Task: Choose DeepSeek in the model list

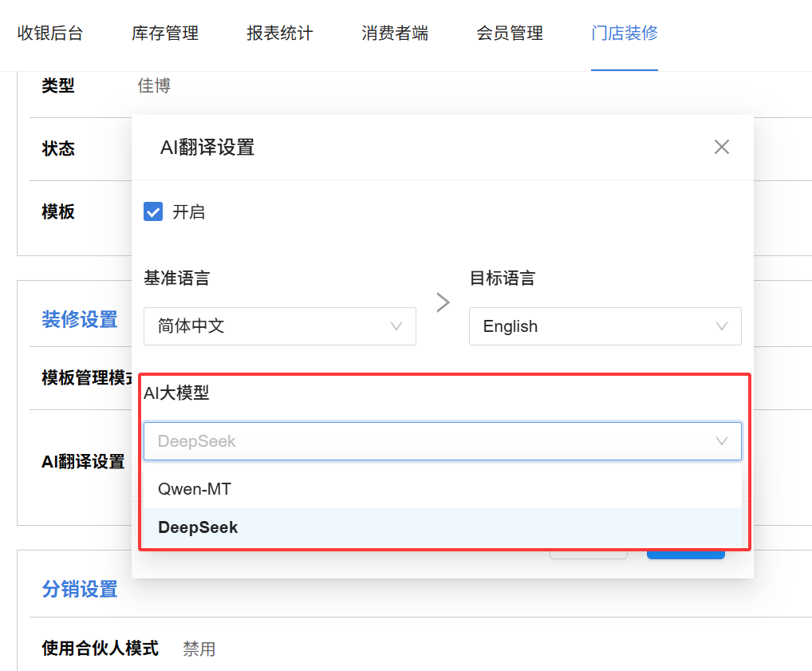Action: pos(443,527)
